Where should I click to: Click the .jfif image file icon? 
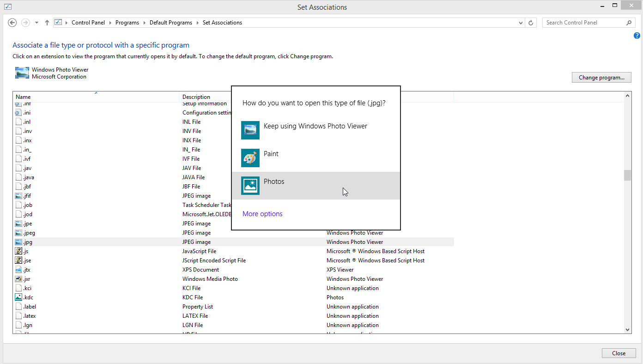click(x=18, y=196)
